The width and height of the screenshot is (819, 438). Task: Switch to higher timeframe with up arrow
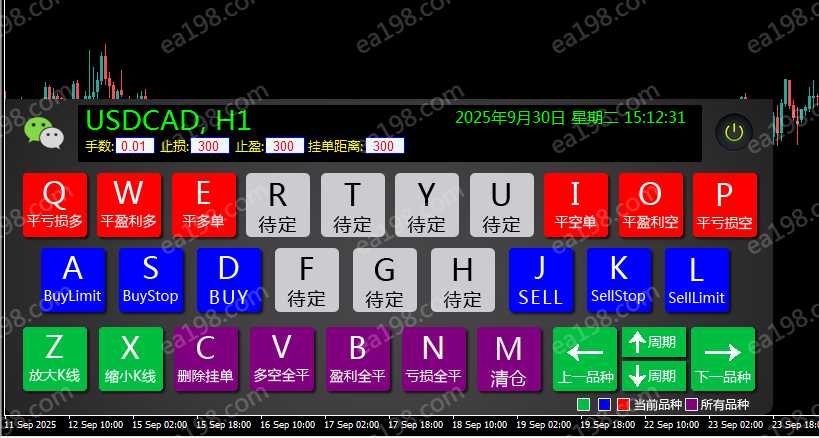653,342
